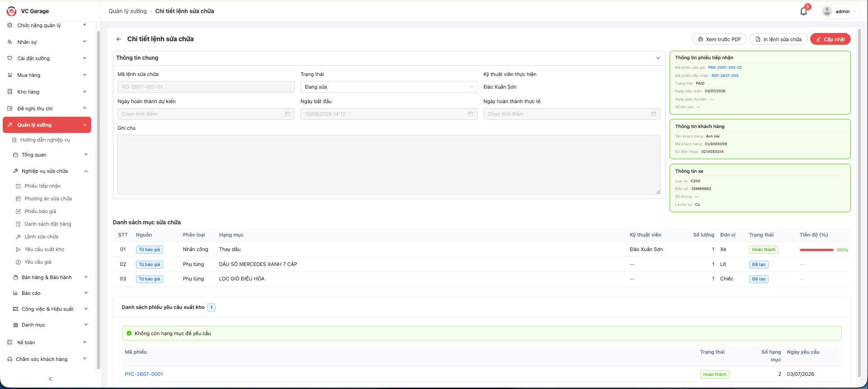This screenshot has height=389, width=868.
Task: Click the In lệnh sửa chữa button
Action: click(778, 39)
